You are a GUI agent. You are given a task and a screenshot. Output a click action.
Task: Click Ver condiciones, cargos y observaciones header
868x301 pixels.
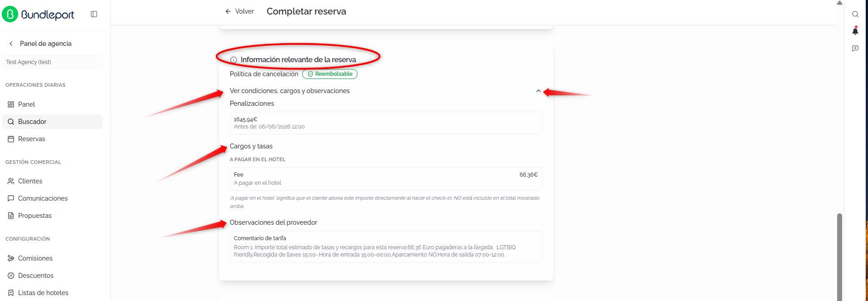coord(386,91)
